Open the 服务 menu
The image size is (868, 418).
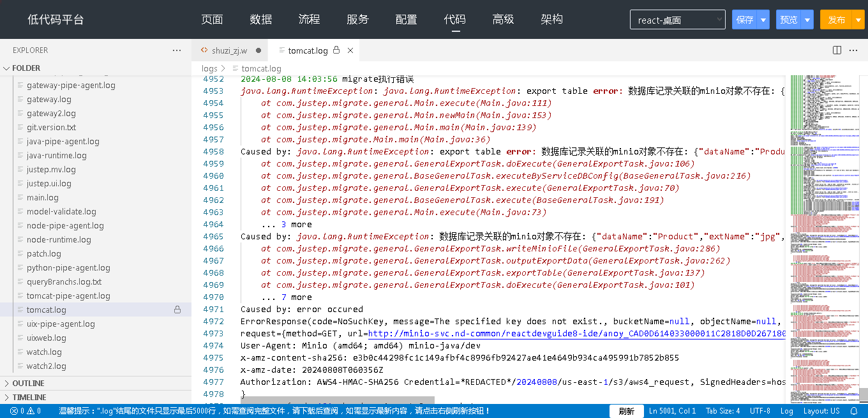coord(357,19)
